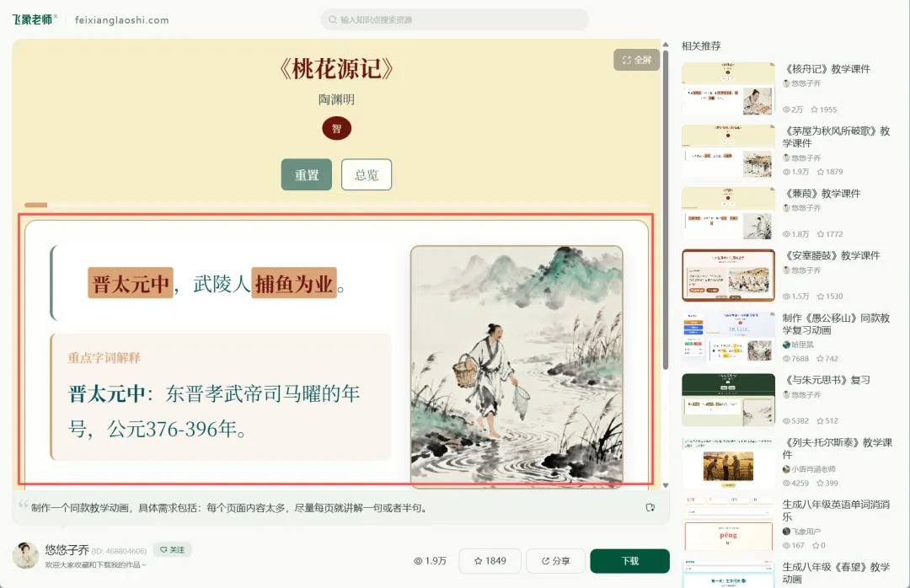Click the lesson progress bar

[336, 205]
